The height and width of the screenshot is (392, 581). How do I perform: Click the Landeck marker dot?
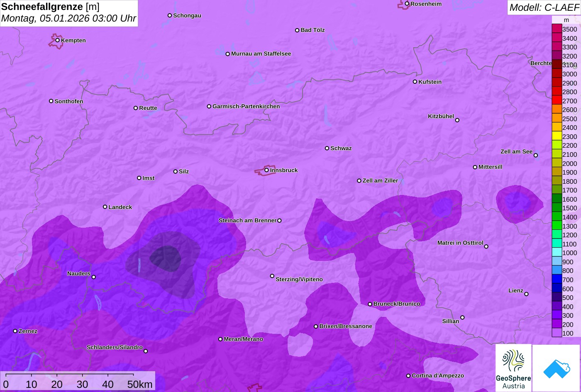click(x=105, y=207)
